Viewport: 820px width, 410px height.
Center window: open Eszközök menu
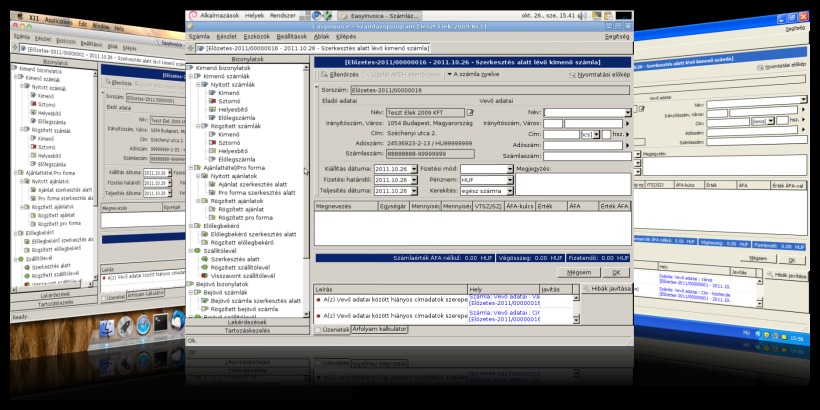tap(257, 37)
